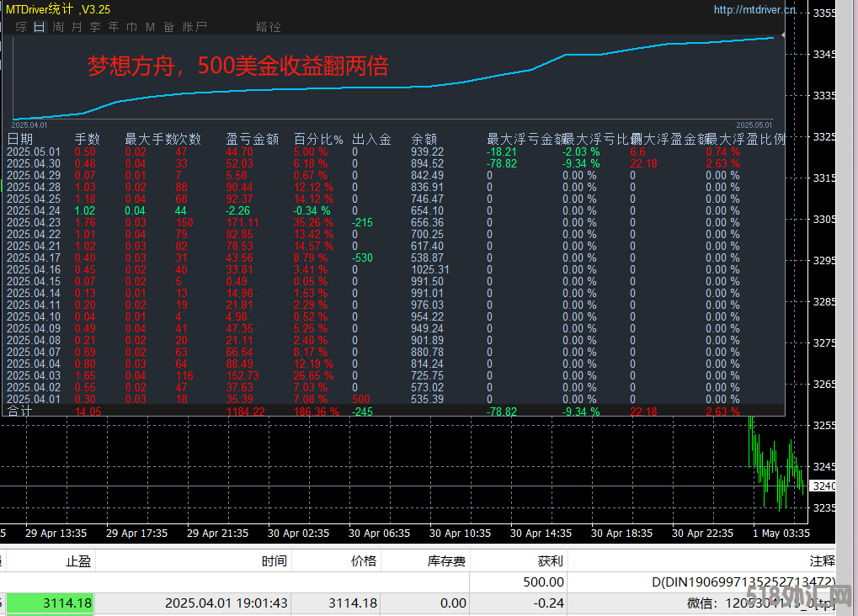This screenshot has height=616, width=858.
Task: Select the 日 daily statistics tab
Action: click(40, 27)
